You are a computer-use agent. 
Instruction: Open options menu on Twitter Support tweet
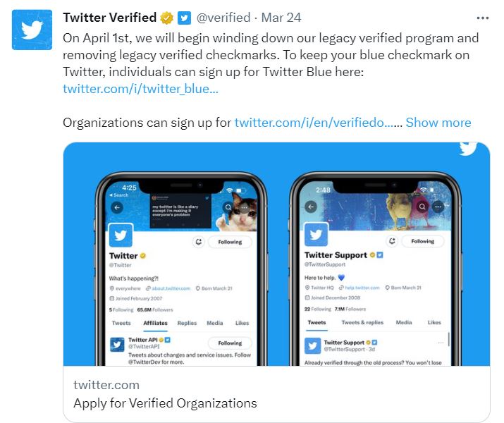point(442,342)
